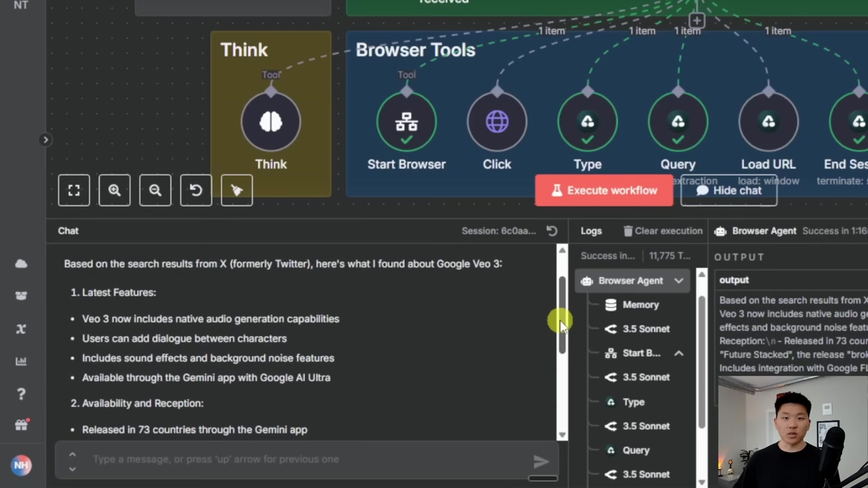This screenshot has width=868, height=488.
Task: Click the Execute workflow button
Action: (604, 190)
